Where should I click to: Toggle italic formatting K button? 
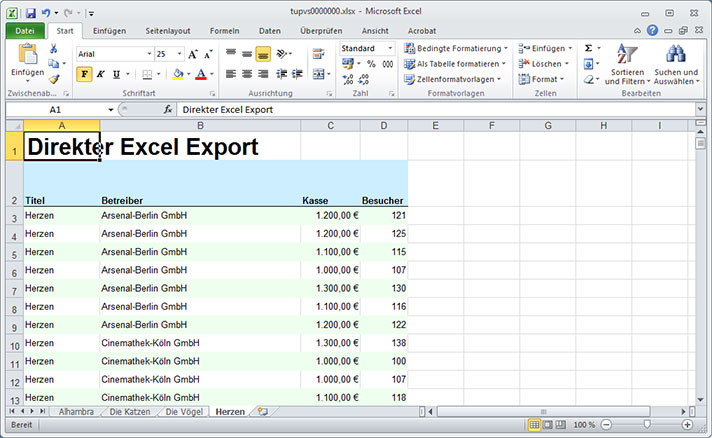100,73
